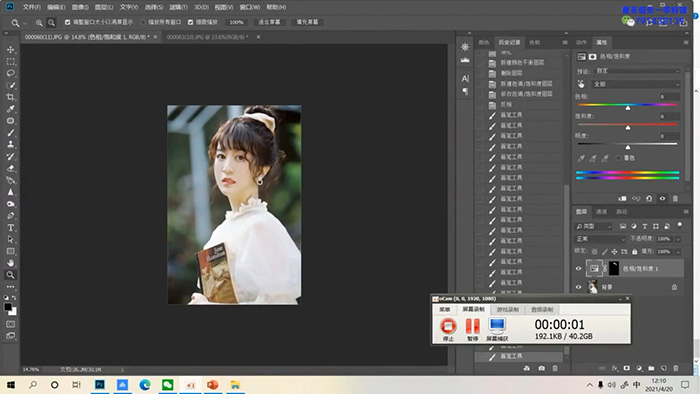Enable the Colorize checkbox in Properties
700x394 pixels.
tap(618, 158)
